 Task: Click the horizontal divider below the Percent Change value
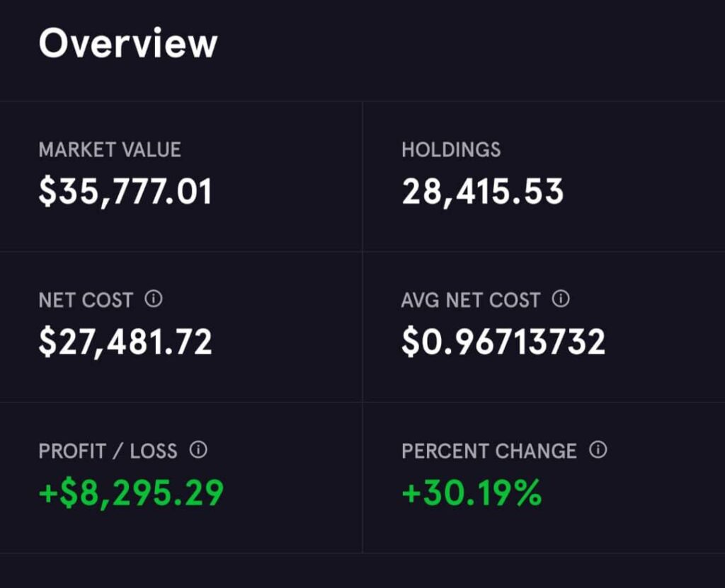(544, 553)
